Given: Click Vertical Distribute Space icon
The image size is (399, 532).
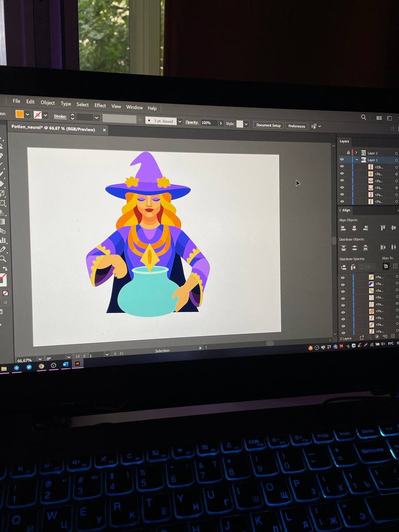Looking at the screenshot, I should point(344,267).
